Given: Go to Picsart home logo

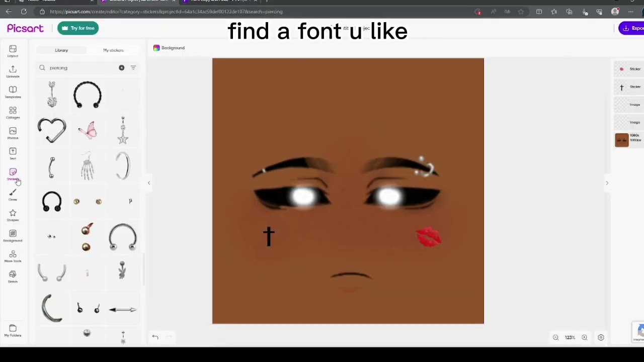Looking at the screenshot, I should coord(25,29).
